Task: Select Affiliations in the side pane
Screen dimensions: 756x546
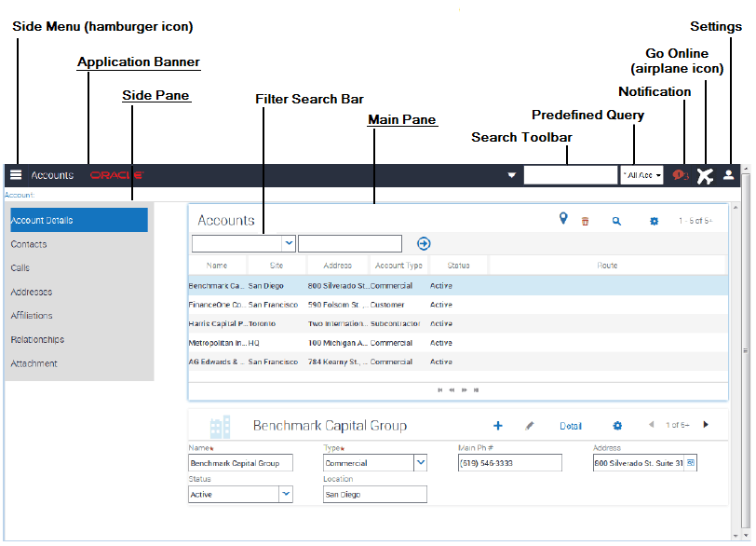Action: (32, 316)
